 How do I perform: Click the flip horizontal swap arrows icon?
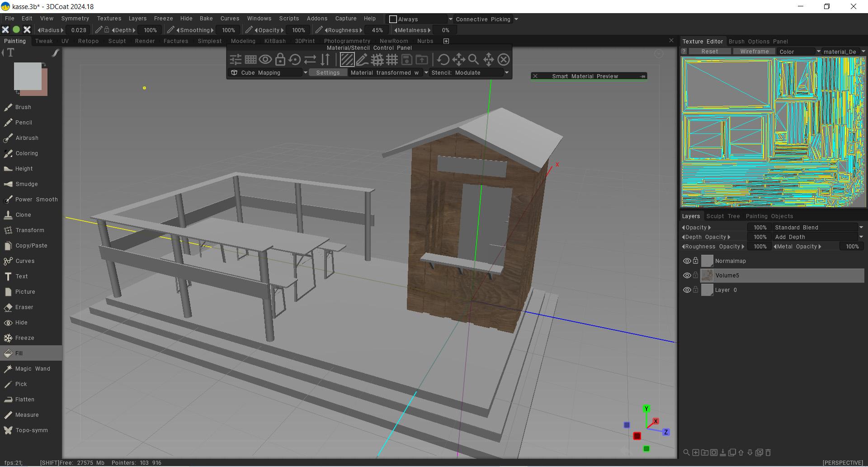[310, 59]
